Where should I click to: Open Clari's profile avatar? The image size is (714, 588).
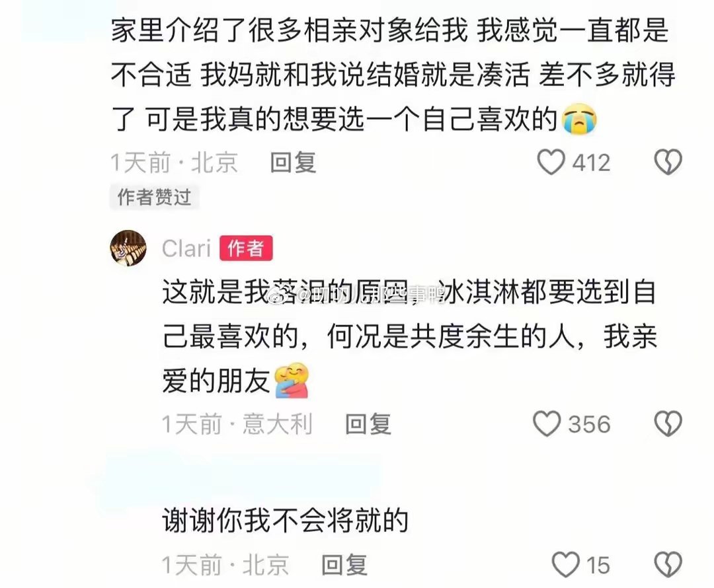click(x=128, y=248)
